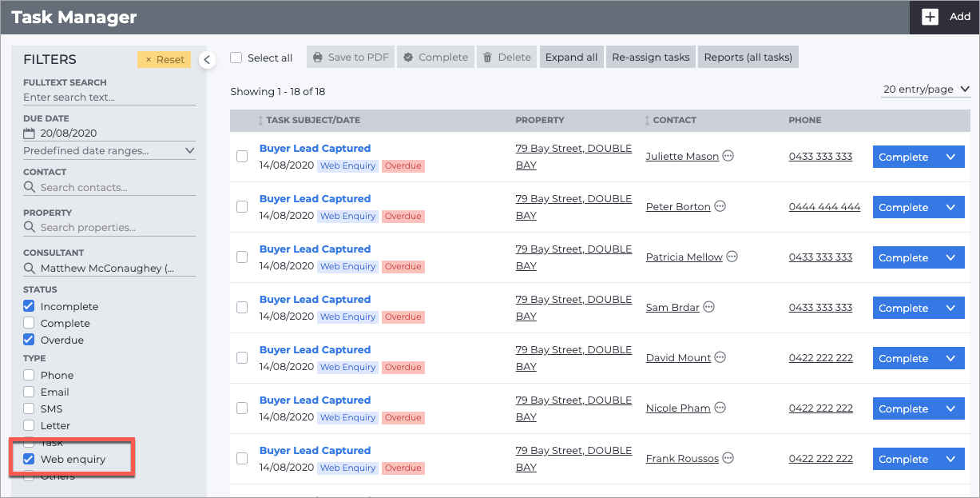Open Complete dropdown arrow for Frank Roussos
This screenshot has width=980, height=498.
(950, 460)
